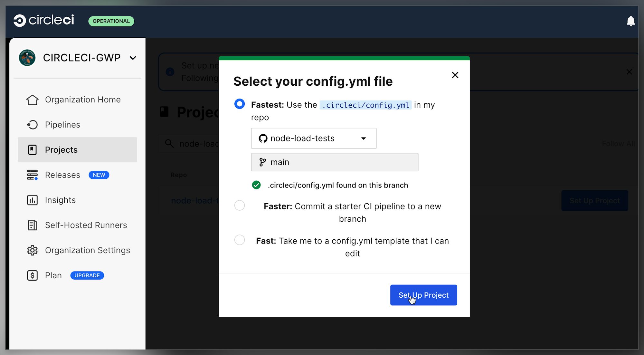The image size is (644, 355).
Task: Click the UPGRADE plan badge
Action: (87, 275)
